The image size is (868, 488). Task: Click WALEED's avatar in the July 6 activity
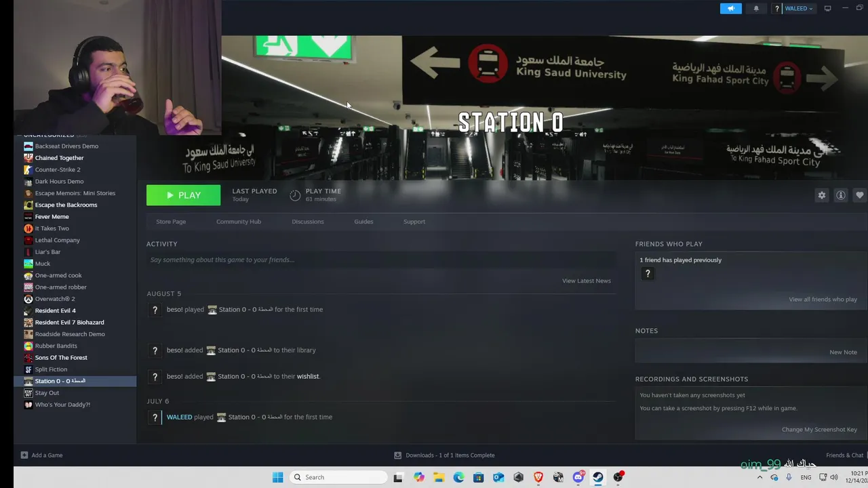tap(155, 418)
